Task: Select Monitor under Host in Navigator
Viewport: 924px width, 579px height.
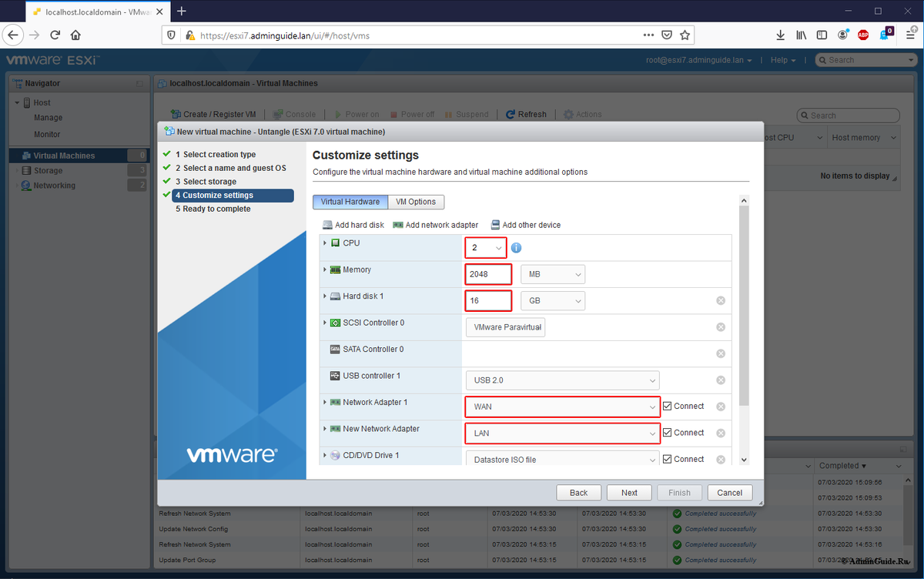Action: click(x=47, y=134)
